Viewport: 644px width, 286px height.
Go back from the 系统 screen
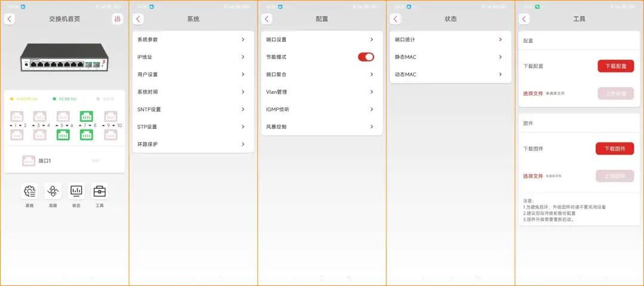coord(138,19)
